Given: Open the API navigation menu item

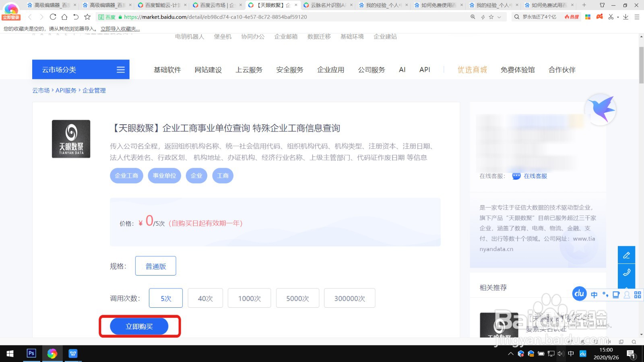Looking at the screenshot, I should point(424,69).
